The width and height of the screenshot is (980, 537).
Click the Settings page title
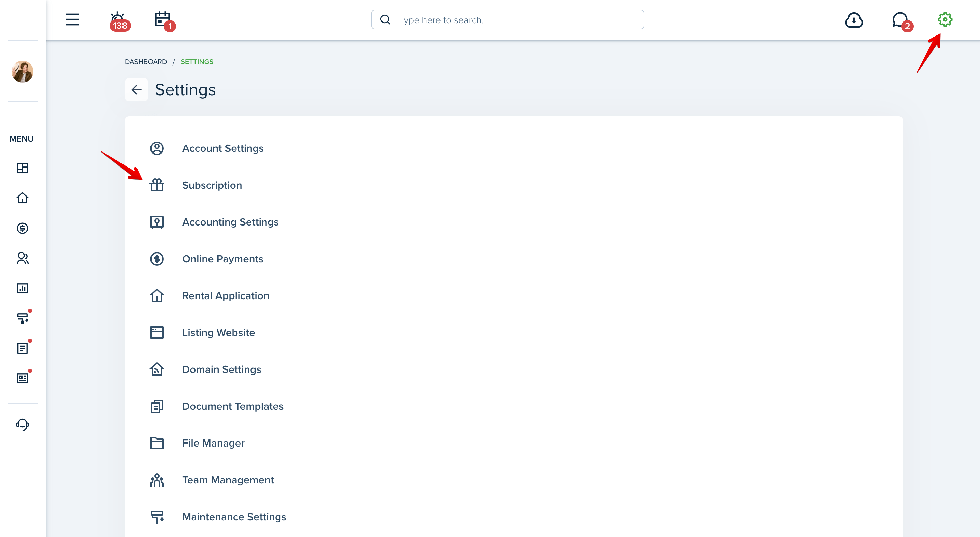click(x=185, y=90)
